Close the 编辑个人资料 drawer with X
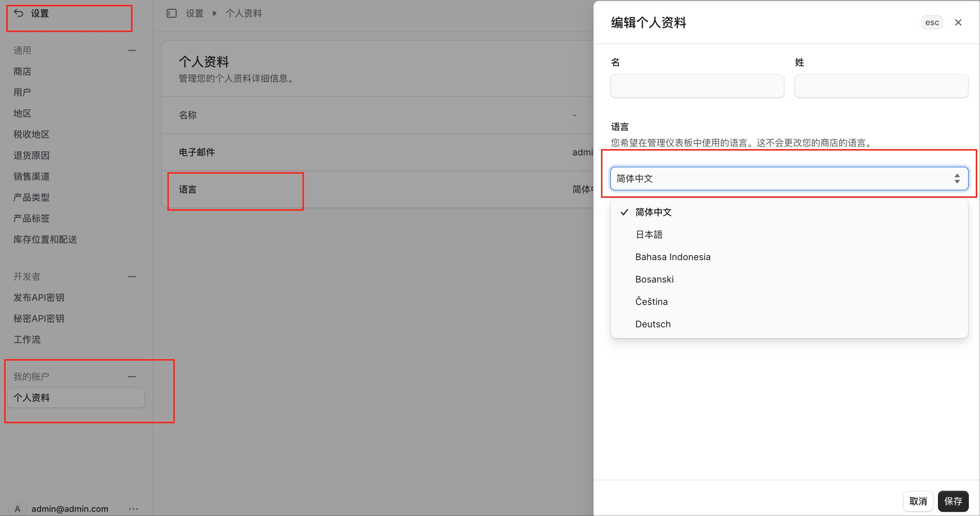The width and height of the screenshot is (980, 516). pyautogui.click(x=958, y=22)
